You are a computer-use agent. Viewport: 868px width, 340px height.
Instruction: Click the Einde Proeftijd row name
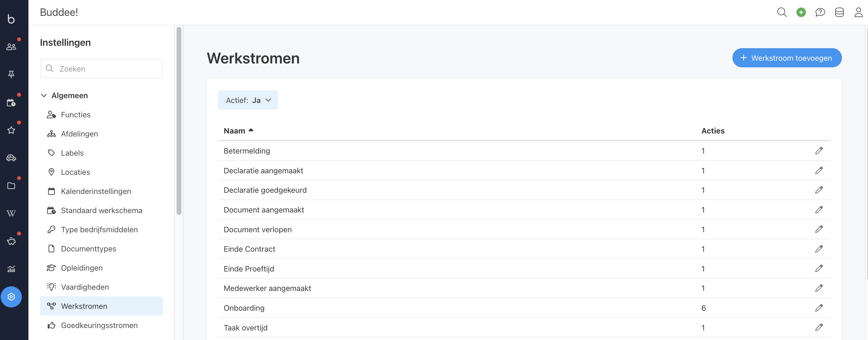pos(249,269)
